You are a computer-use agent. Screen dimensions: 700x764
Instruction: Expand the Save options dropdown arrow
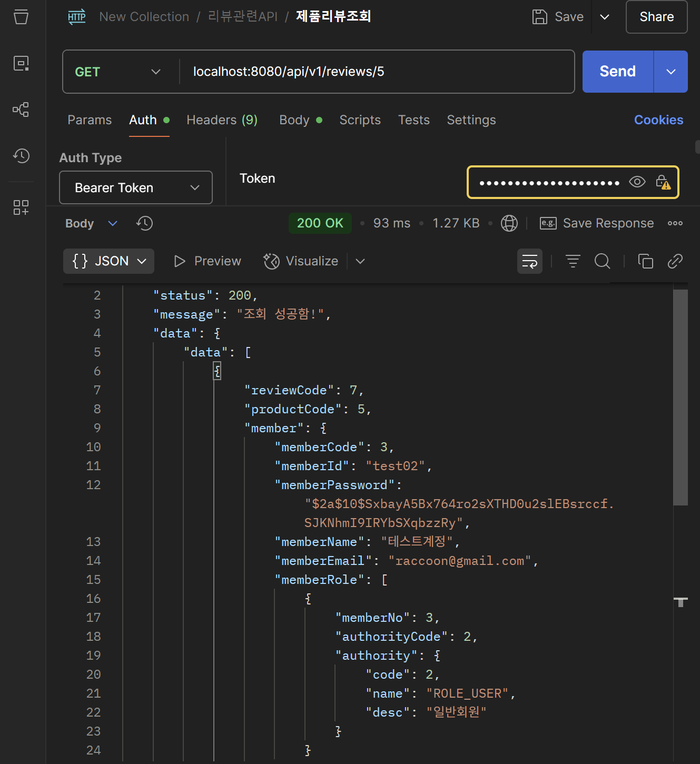coord(605,17)
